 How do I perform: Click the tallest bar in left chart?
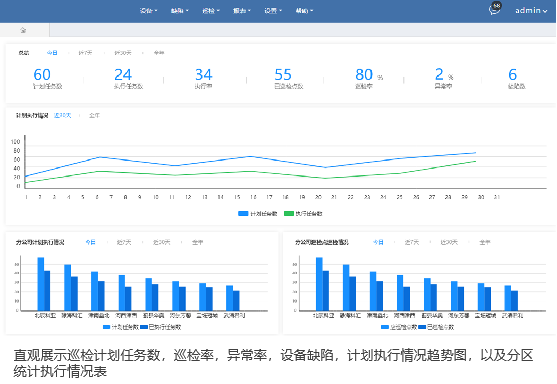41,284
